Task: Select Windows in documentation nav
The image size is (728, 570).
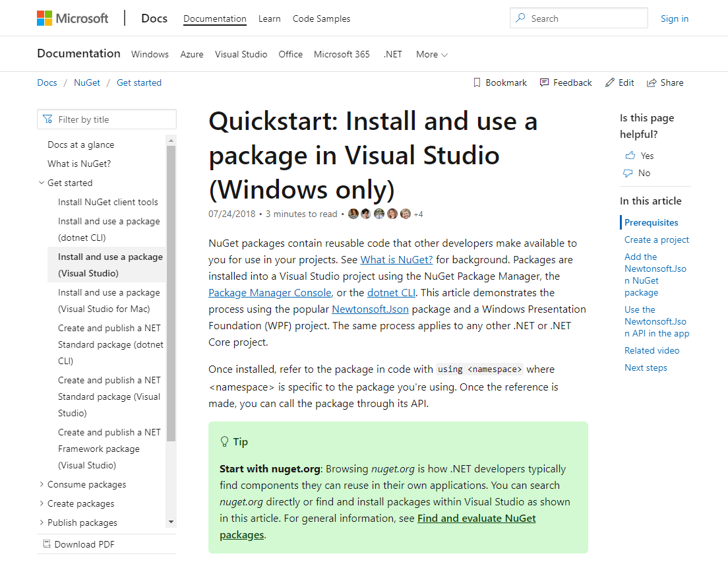Action: (x=150, y=54)
